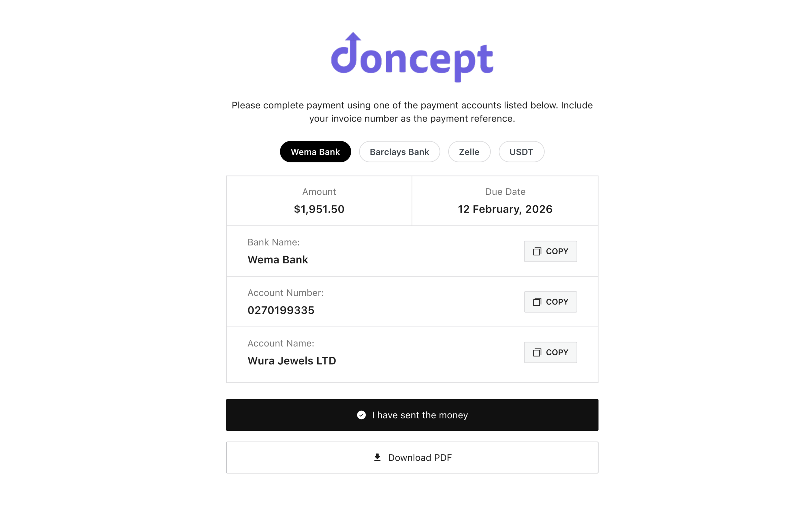Click the download arrow icon beside Download PDF

click(x=377, y=457)
